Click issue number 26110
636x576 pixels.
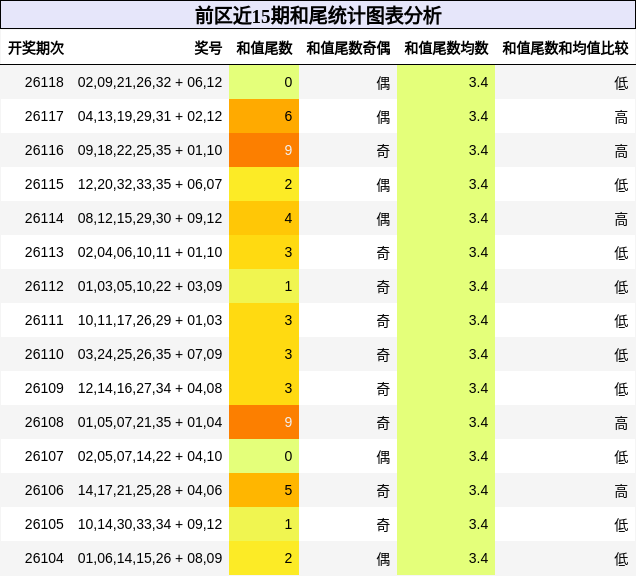44,355
